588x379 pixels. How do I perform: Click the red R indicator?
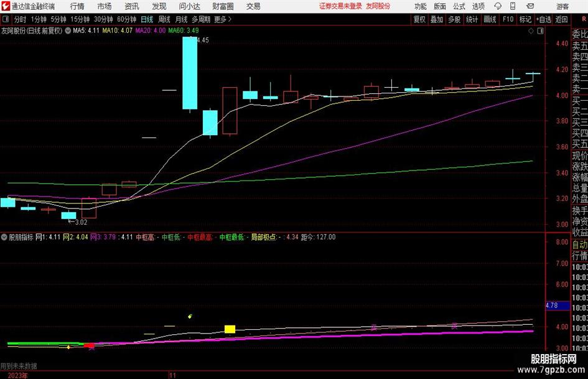point(584,19)
